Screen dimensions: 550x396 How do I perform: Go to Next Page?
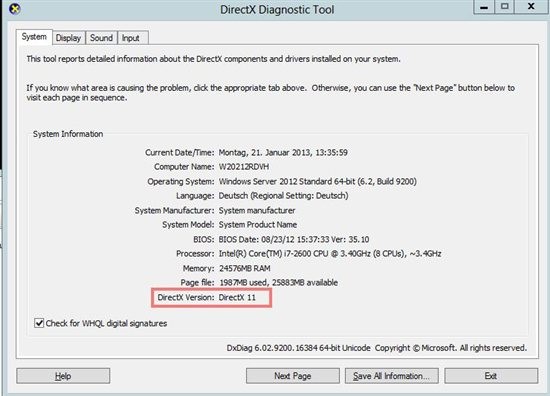[x=293, y=376]
